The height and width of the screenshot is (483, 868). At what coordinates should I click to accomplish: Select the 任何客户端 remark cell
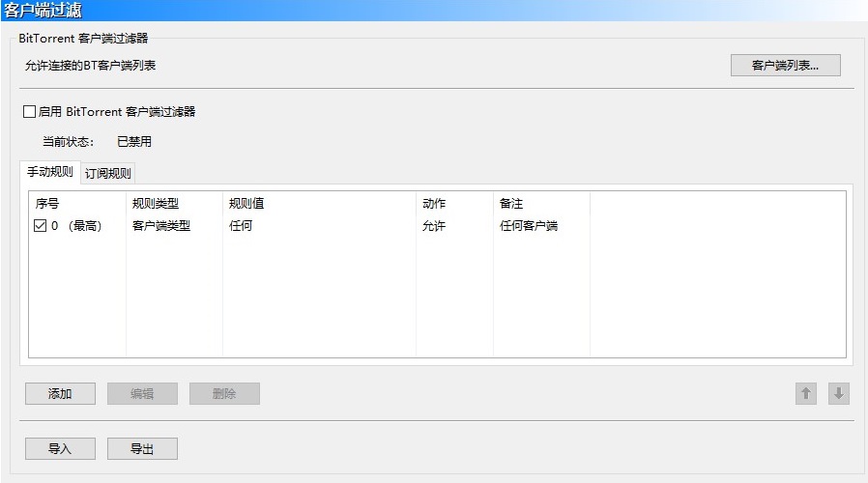click(529, 226)
